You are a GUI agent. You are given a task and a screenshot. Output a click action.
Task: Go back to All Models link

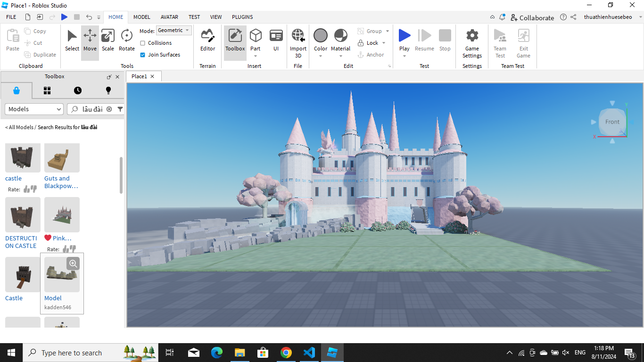click(19, 127)
